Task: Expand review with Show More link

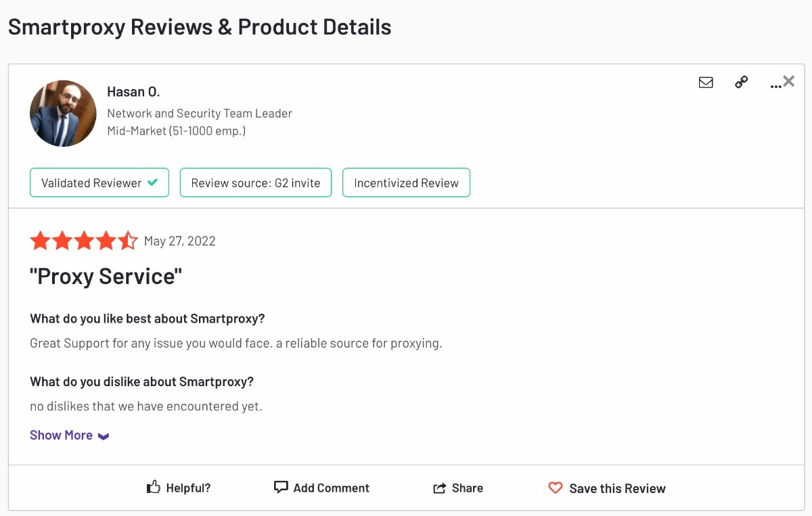Action: tap(61, 435)
